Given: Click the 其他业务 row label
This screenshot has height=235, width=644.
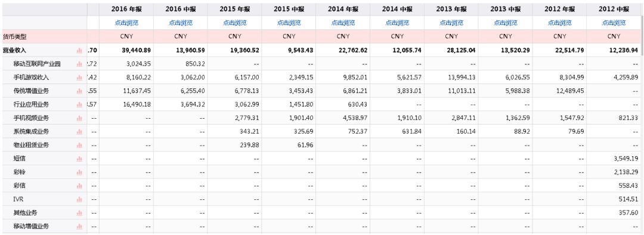Looking at the screenshot, I should point(25,213).
